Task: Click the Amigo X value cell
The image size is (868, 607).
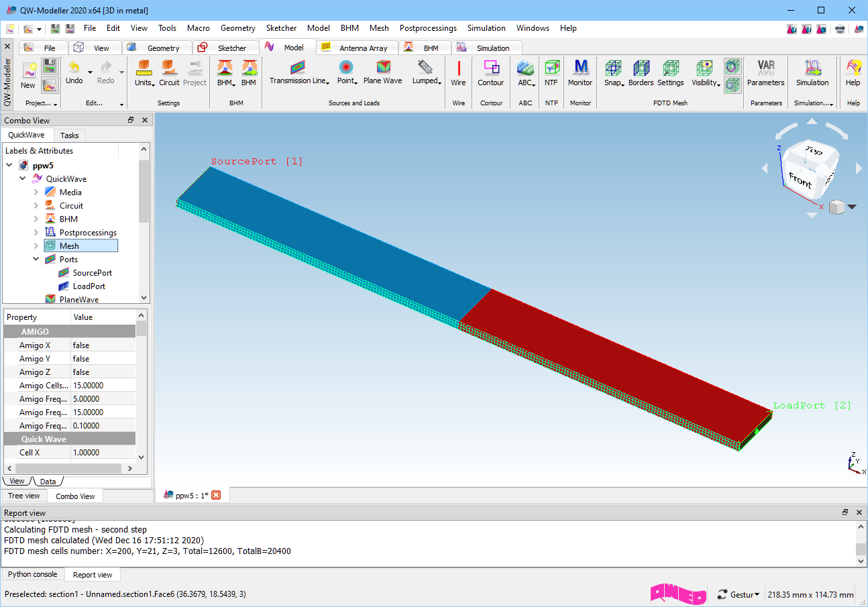Action: click(103, 345)
